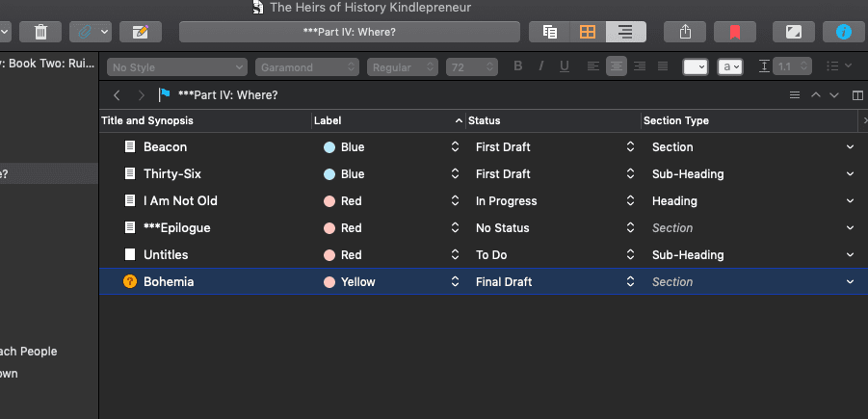This screenshot has height=419, width=868.
Task: Click the line spacing icon
Action: tap(765, 66)
